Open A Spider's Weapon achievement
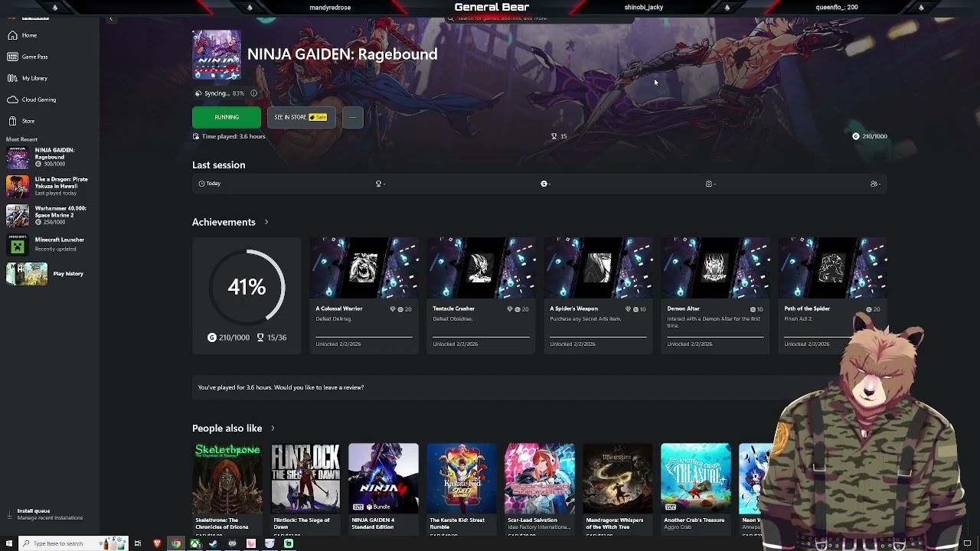 [599, 295]
